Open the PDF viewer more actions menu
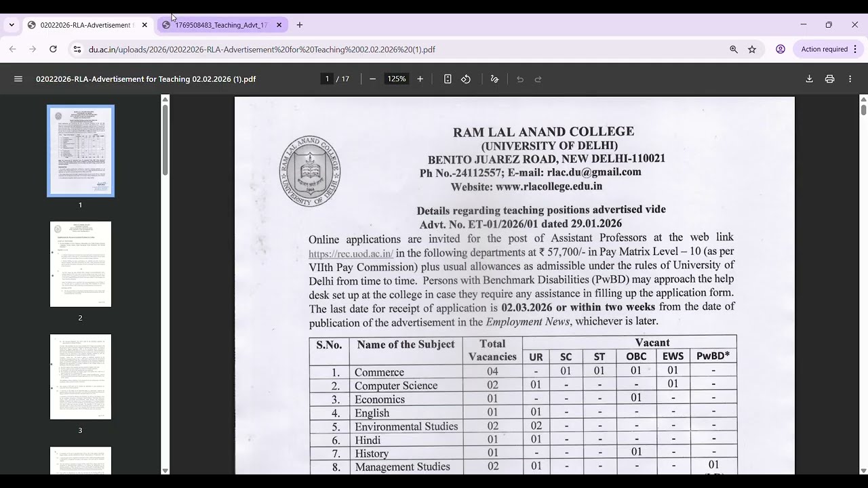 pyautogui.click(x=850, y=79)
